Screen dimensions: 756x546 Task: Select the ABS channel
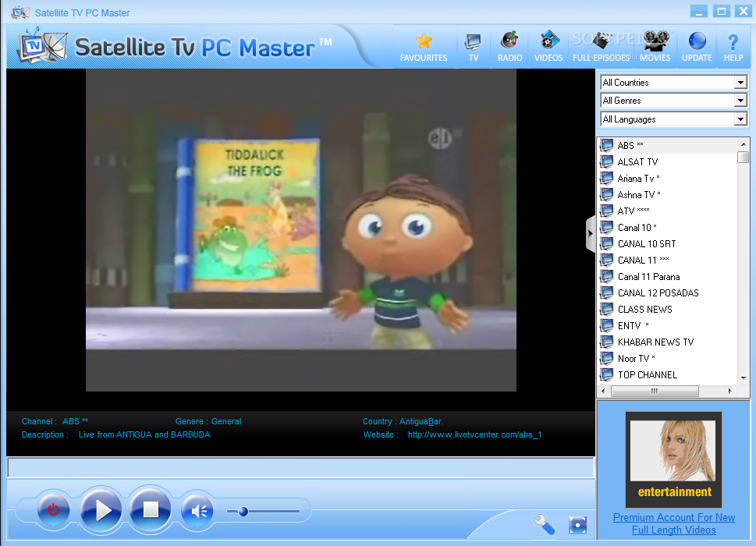coord(668,146)
